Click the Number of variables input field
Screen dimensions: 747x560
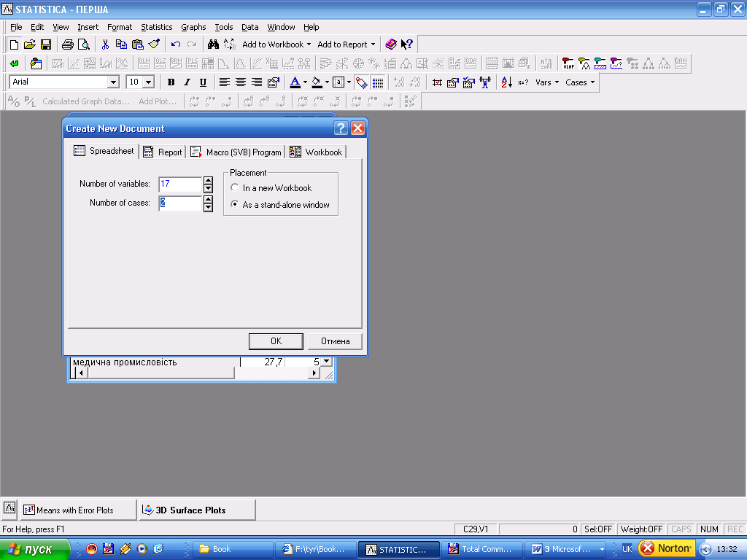pos(180,184)
